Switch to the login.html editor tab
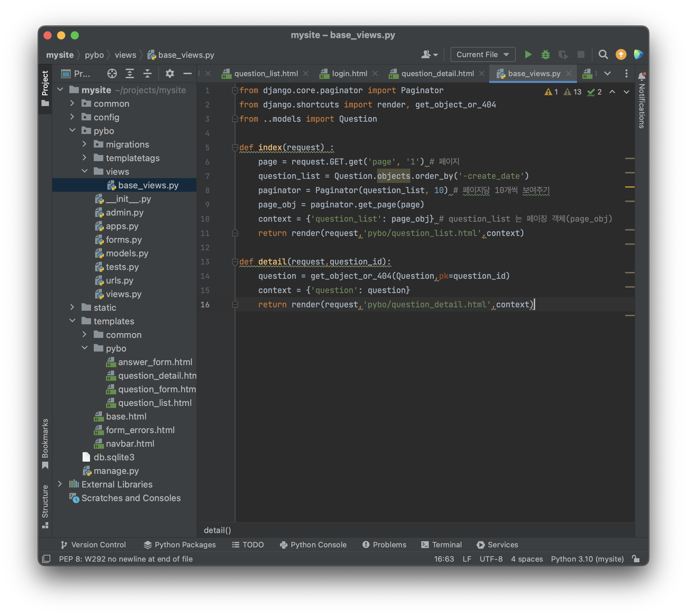This screenshot has width=687, height=616. click(x=349, y=73)
